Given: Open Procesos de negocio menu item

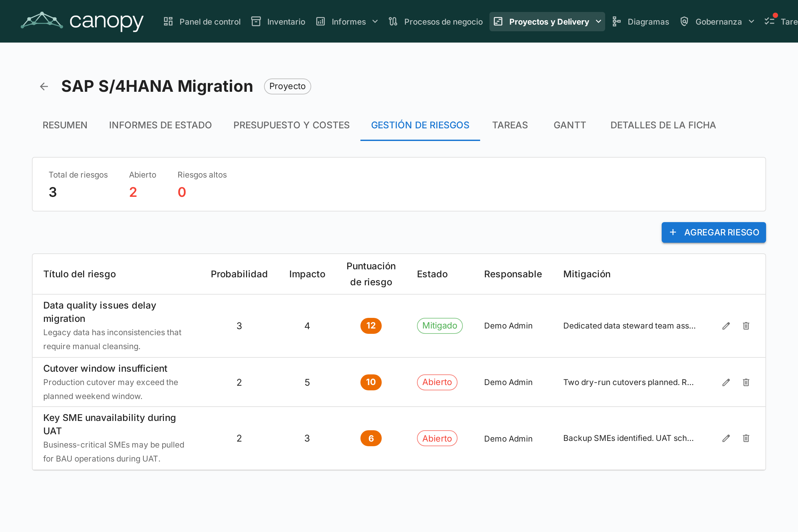Looking at the screenshot, I should 436,22.
